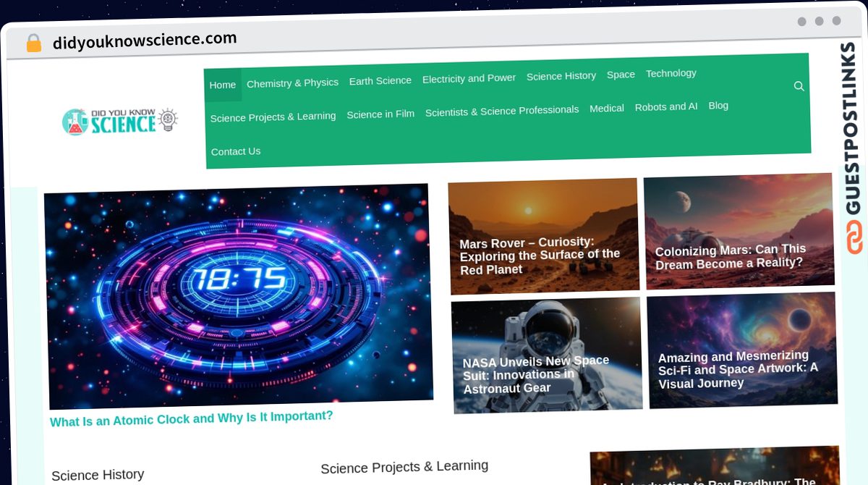Open Mars Rover Curiosity article
This screenshot has width=868, height=485.
coord(544,236)
